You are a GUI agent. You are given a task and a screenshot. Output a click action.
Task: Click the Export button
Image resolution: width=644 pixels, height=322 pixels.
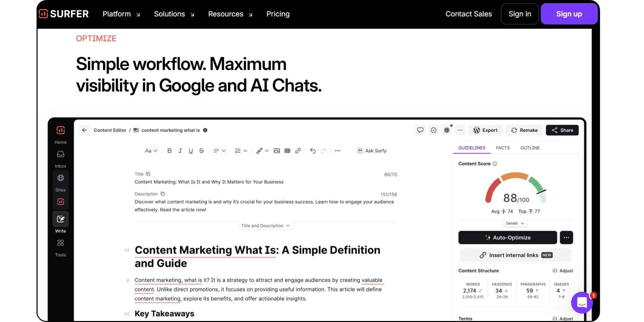coord(485,130)
